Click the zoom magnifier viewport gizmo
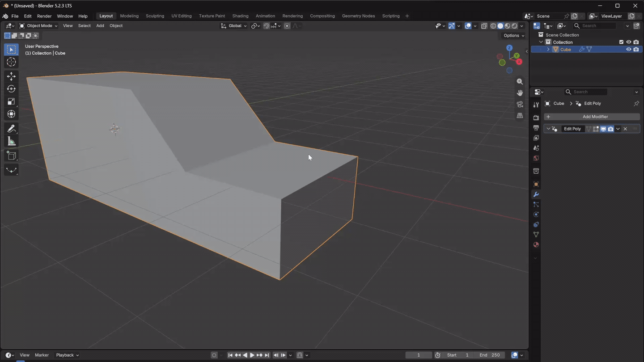644x362 pixels. point(520,81)
